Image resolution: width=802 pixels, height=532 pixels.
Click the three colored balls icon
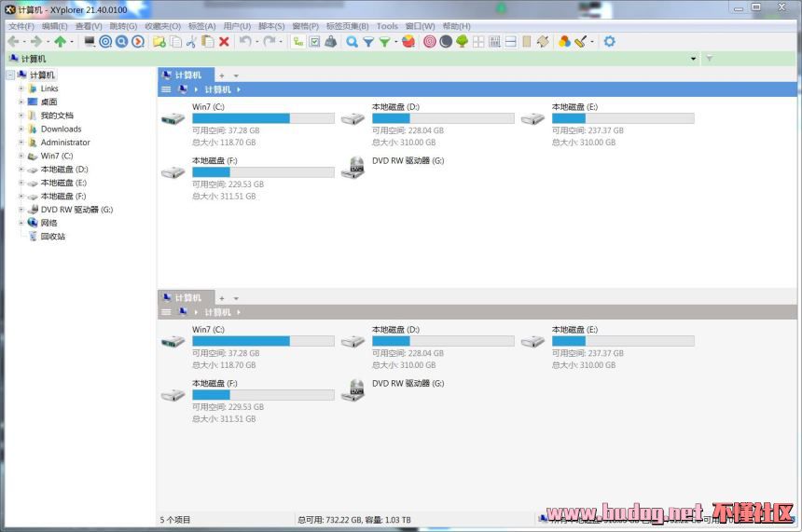coord(565,41)
